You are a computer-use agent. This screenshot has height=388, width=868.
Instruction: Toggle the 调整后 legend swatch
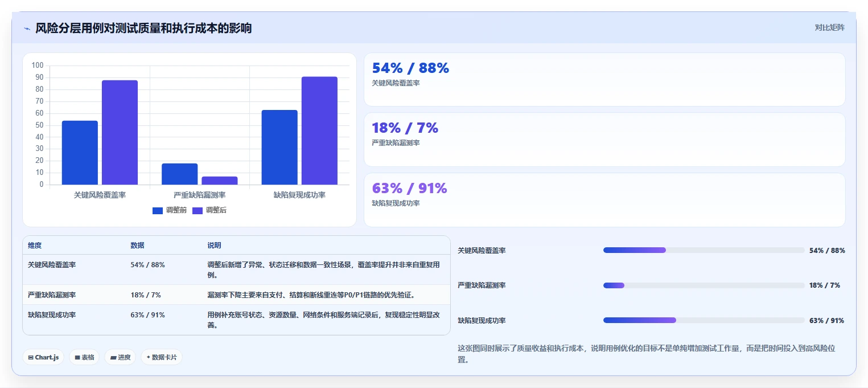(198, 211)
